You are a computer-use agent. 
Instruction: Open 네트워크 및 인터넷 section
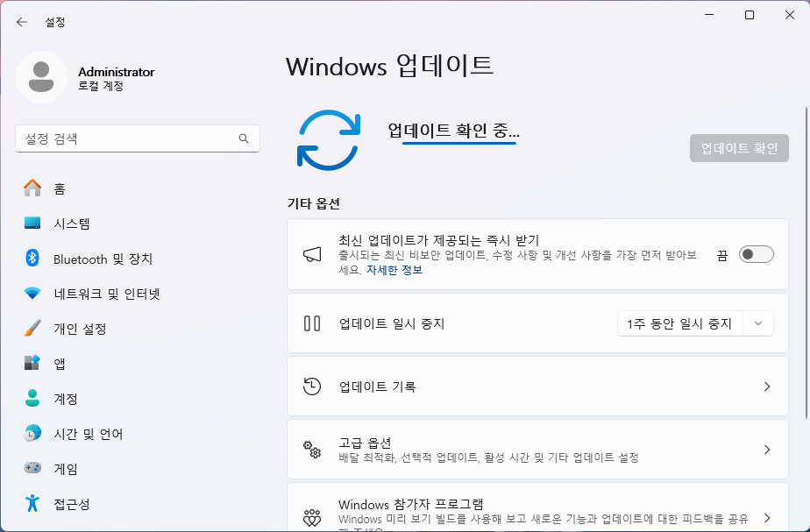pos(138,294)
